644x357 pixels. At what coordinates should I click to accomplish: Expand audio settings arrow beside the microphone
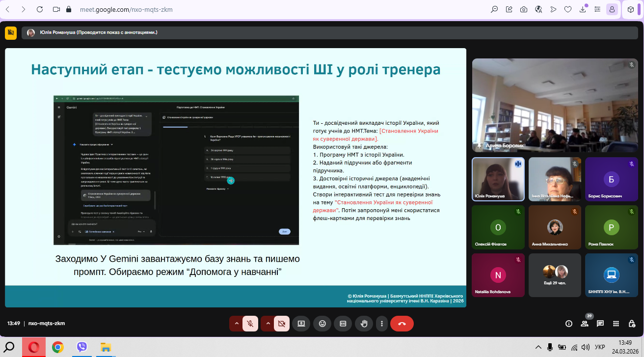[x=237, y=324]
